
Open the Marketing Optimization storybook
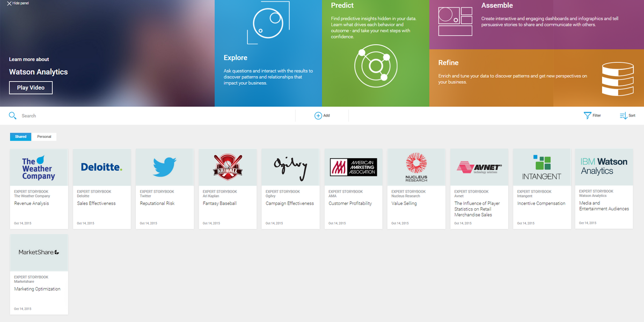tap(37, 289)
